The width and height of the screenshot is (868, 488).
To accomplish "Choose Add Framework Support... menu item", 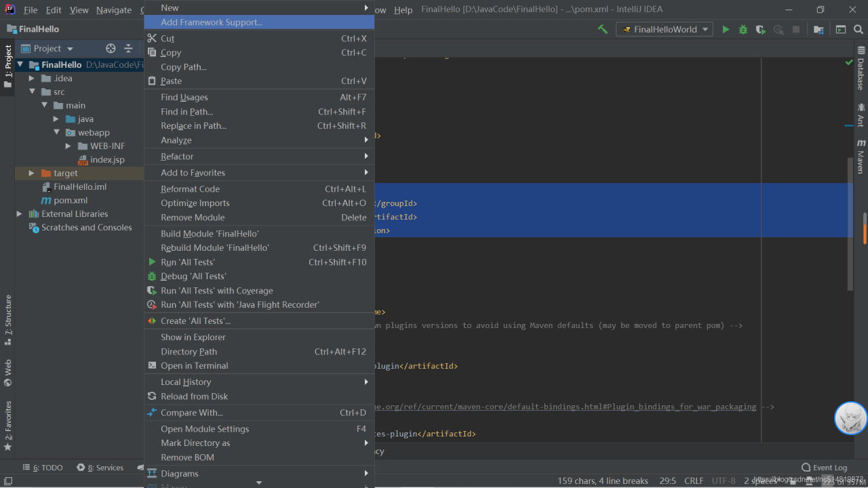I will pos(259,22).
